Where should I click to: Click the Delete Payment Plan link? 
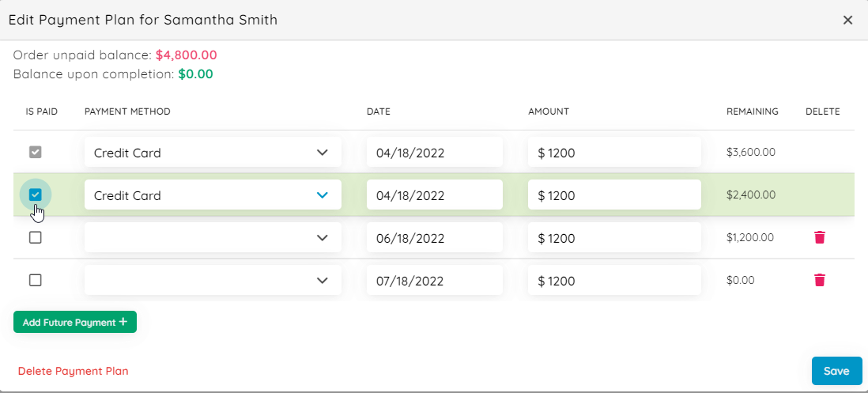coord(73,371)
